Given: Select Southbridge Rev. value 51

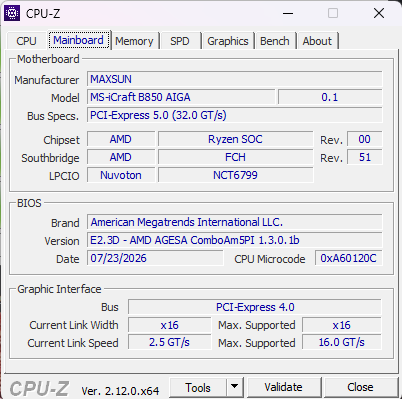Looking at the screenshot, I should click(x=365, y=157).
